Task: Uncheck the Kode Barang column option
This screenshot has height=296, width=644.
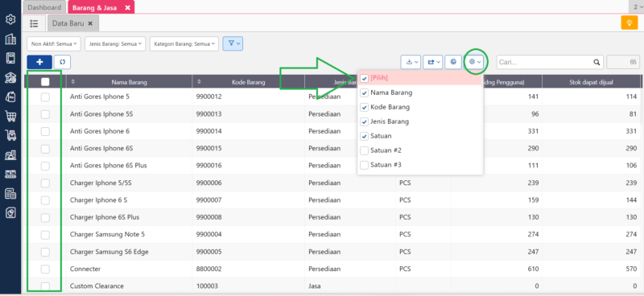Action: coord(364,108)
